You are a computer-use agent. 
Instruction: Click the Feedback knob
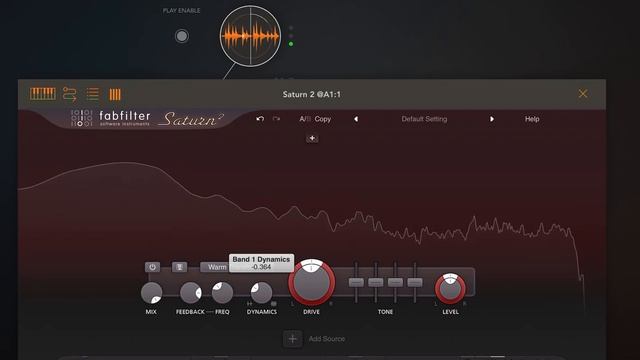[191, 293]
